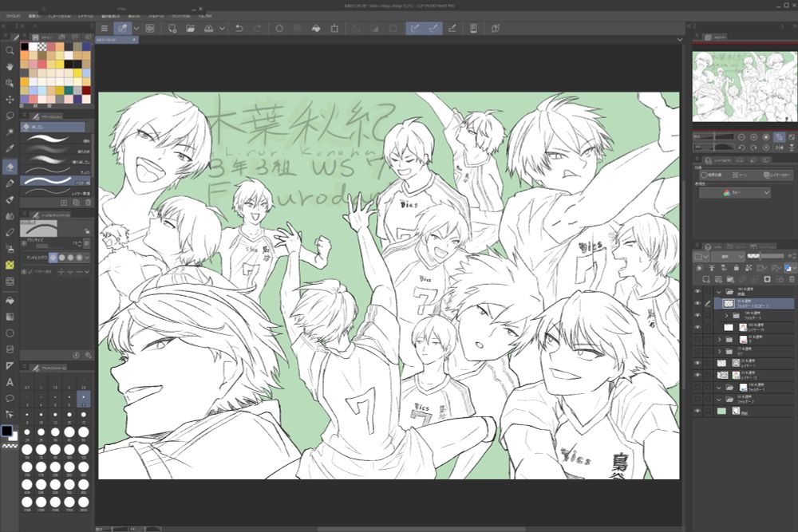Pick the black swatch in the color set
This screenshot has width=798, height=532.
click(25, 47)
